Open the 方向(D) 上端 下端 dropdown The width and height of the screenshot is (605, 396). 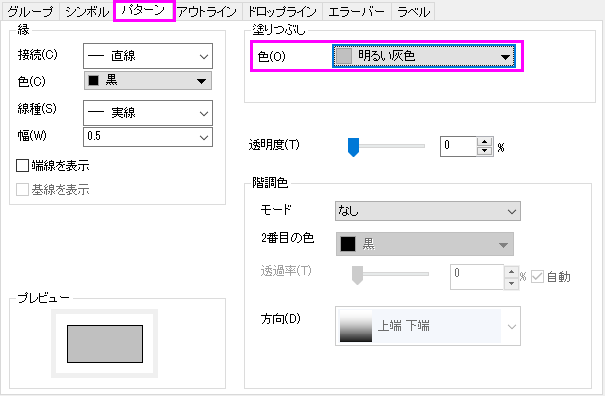[428, 326]
